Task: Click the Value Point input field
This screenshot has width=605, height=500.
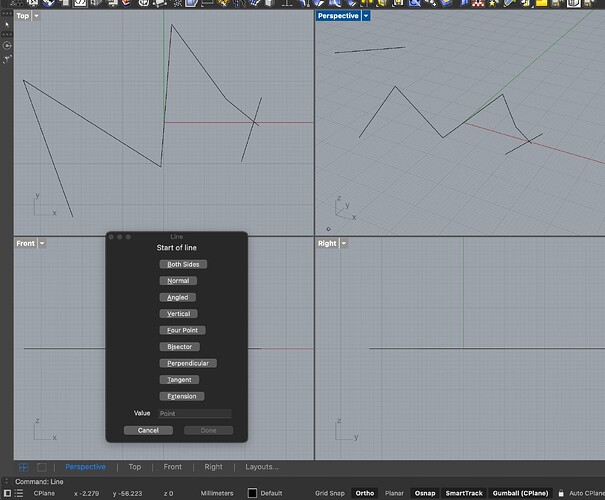Action: [x=195, y=414]
